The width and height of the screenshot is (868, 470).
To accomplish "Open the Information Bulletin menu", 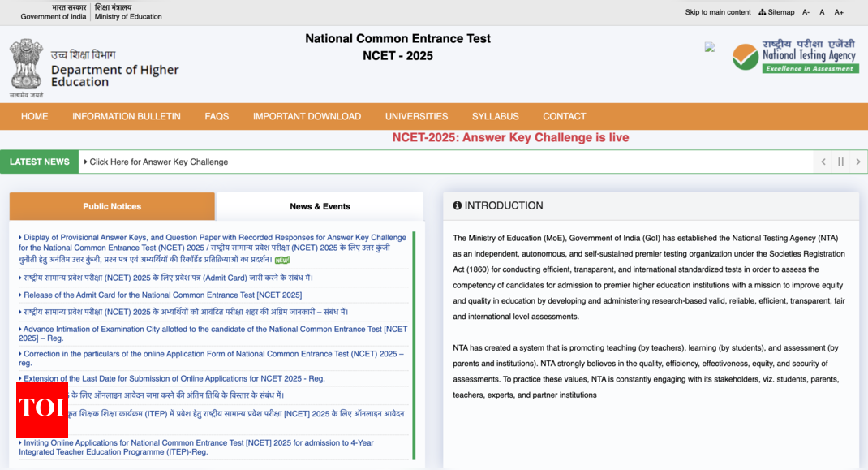I will [x=127, y=116].
